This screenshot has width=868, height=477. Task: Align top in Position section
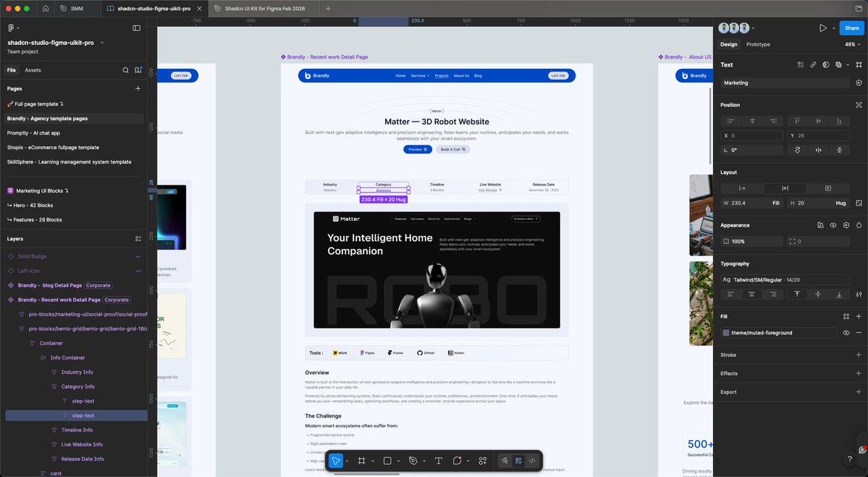point(797,121)
